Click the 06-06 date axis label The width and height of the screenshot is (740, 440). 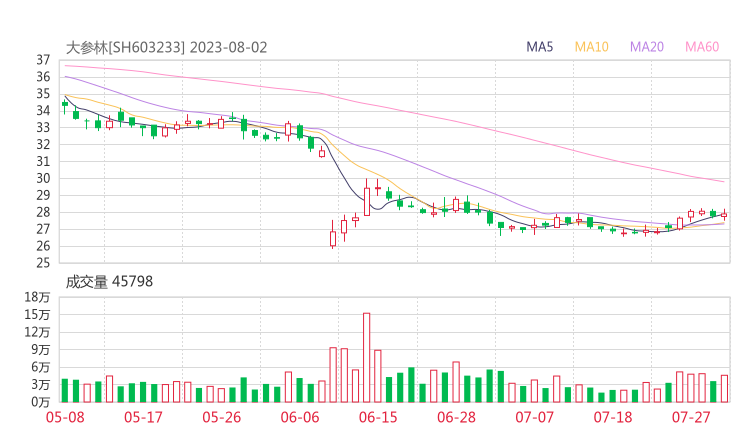coord(300,417)
